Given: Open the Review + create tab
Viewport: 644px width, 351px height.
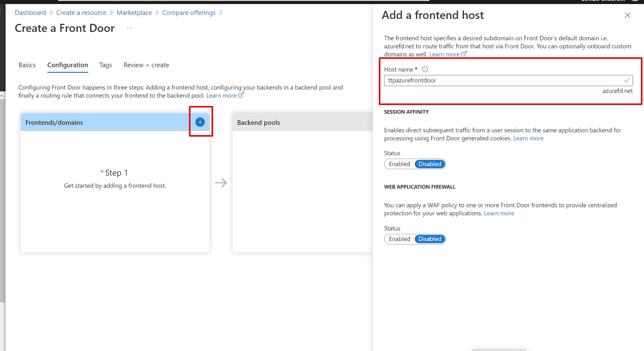Looking at the screenshot, I should point(146,65).
